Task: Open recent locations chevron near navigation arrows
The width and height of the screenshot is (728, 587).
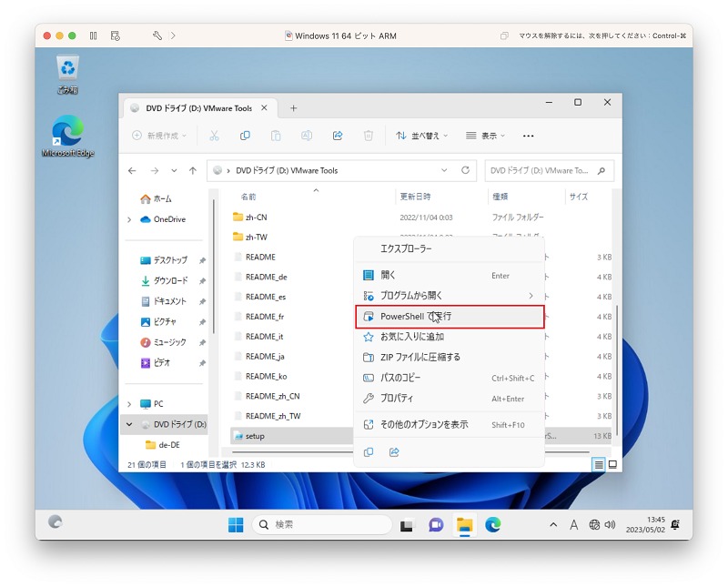Action: coord(174,171)
